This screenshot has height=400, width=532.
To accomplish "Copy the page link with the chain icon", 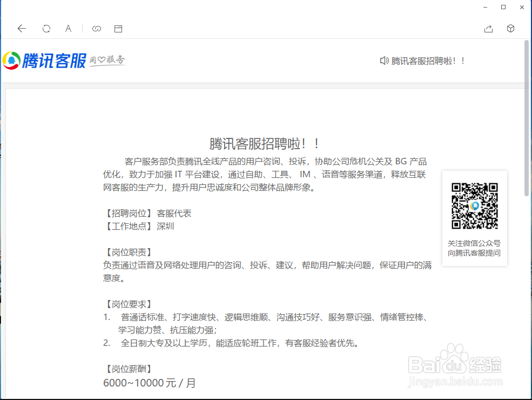I will click(97, 29).
